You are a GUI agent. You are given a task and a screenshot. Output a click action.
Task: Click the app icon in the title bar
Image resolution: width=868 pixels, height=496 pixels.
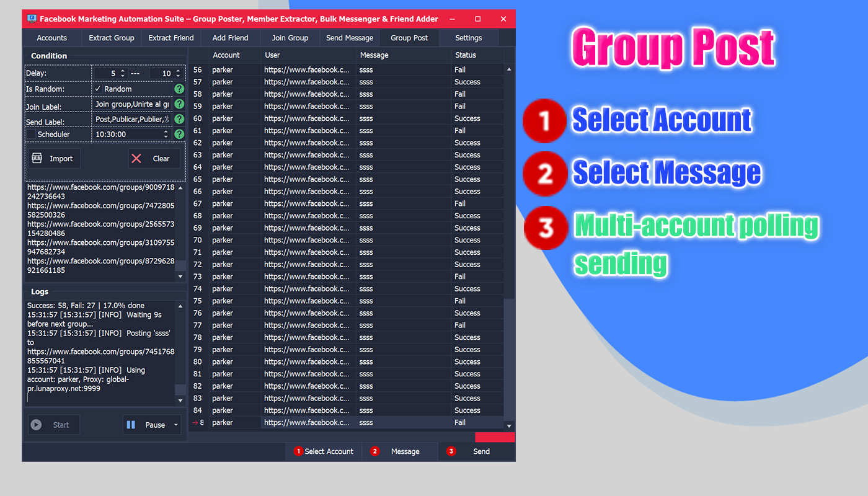(x=31, y=19)
